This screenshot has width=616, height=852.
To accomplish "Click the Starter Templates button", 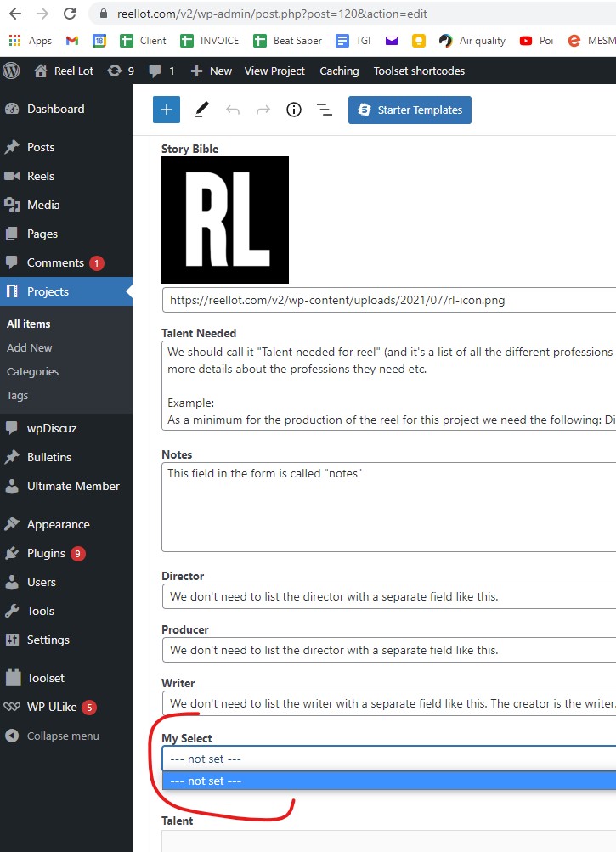I will coord(410,110).
